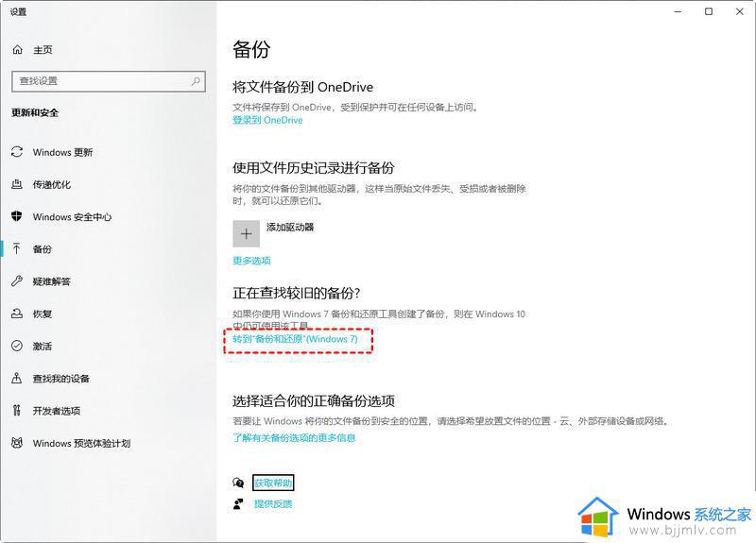This screenshot has height=543, width=756.
Task: Open 了解有关备份选项的更多信息 link
Action: tap(294, 437)
